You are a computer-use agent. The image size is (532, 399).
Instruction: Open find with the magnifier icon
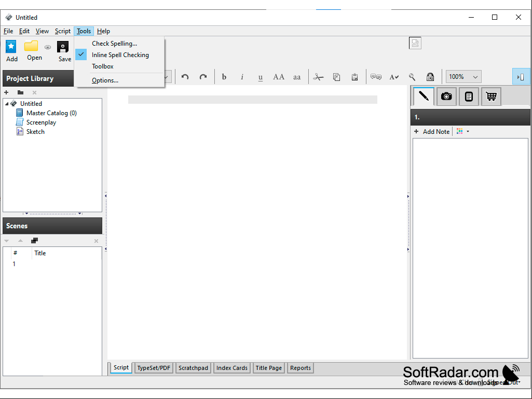click(412, 77)
